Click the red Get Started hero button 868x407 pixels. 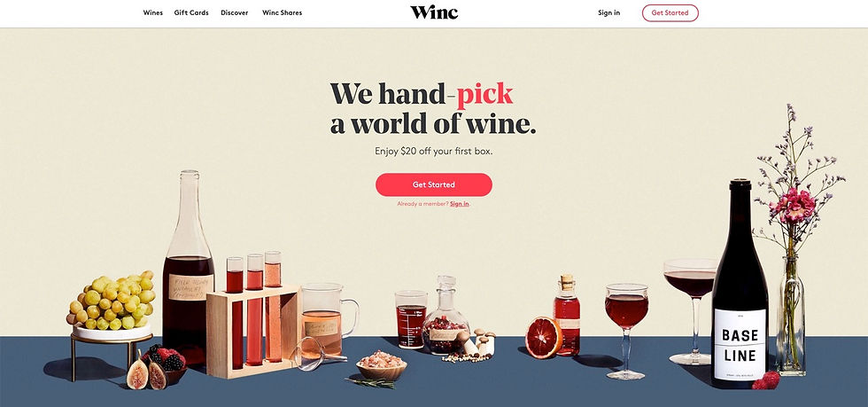[433, 184]
